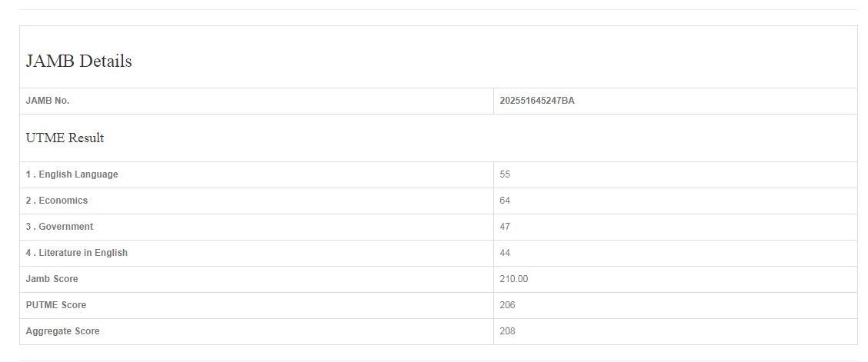Click the Economics score 64
The height and width of the screenshot is (362, 868).
coord(505,201)
